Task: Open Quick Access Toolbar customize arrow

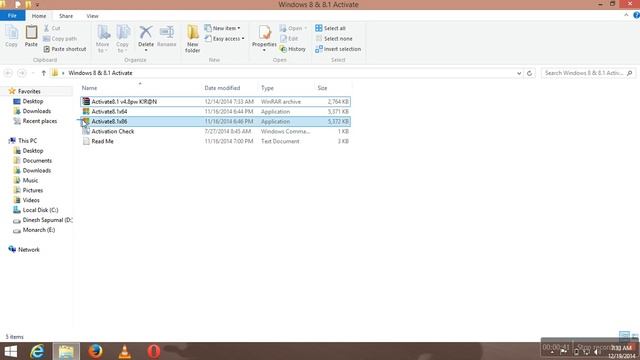Action: click(37, 4)
